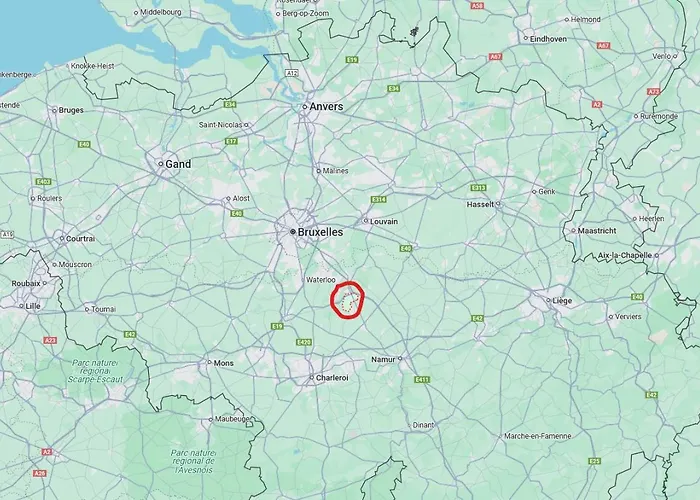700x500 pixels.
Task: Click the E313 road shield near Hasselt
Action: [x=478, y=188]
